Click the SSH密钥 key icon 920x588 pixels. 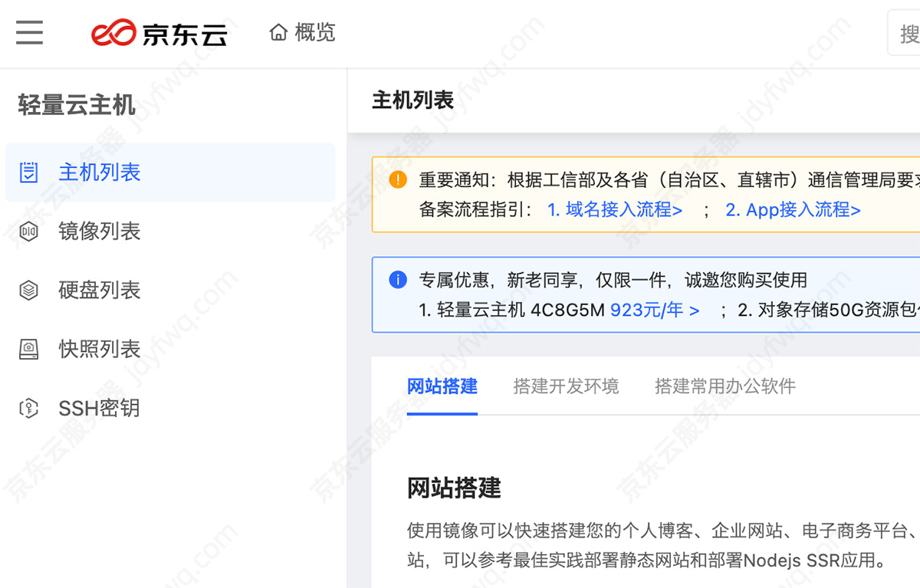tap(28, 409)
